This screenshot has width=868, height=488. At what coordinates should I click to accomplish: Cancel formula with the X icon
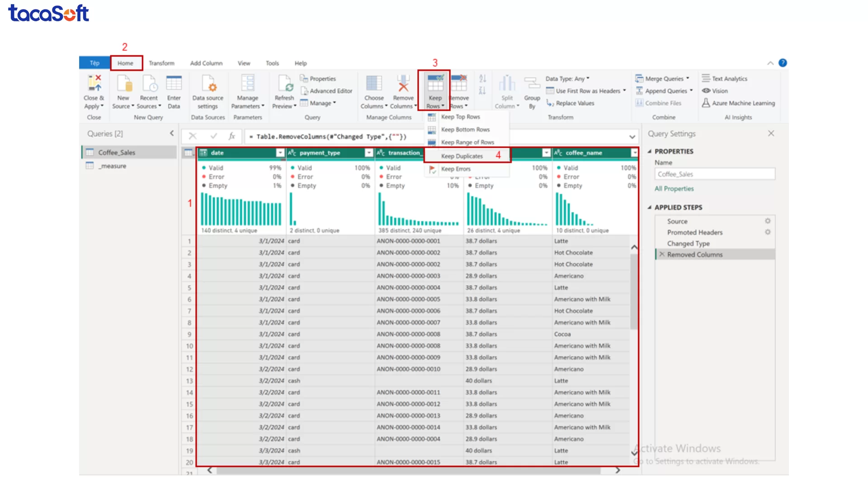point(193,136)
